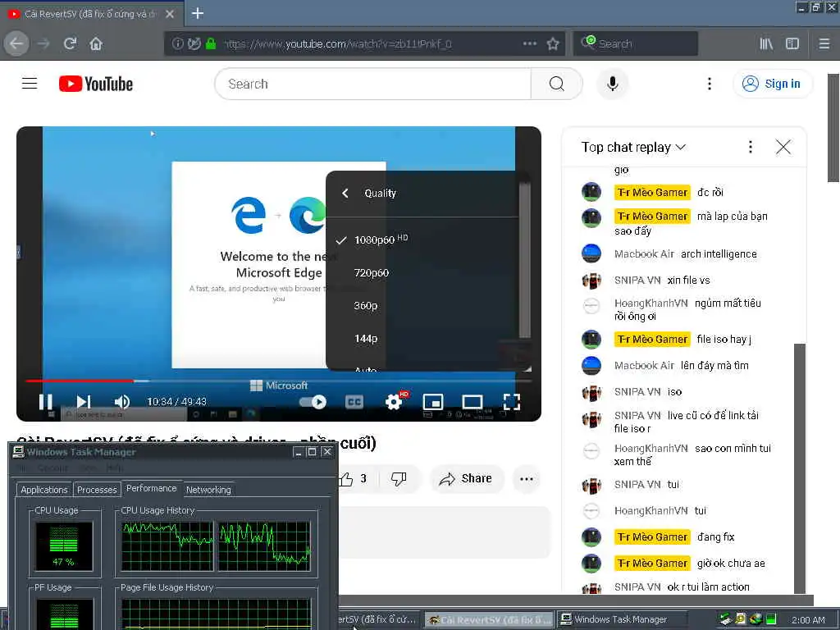Switch to theater mode

[x=472, y=402]
